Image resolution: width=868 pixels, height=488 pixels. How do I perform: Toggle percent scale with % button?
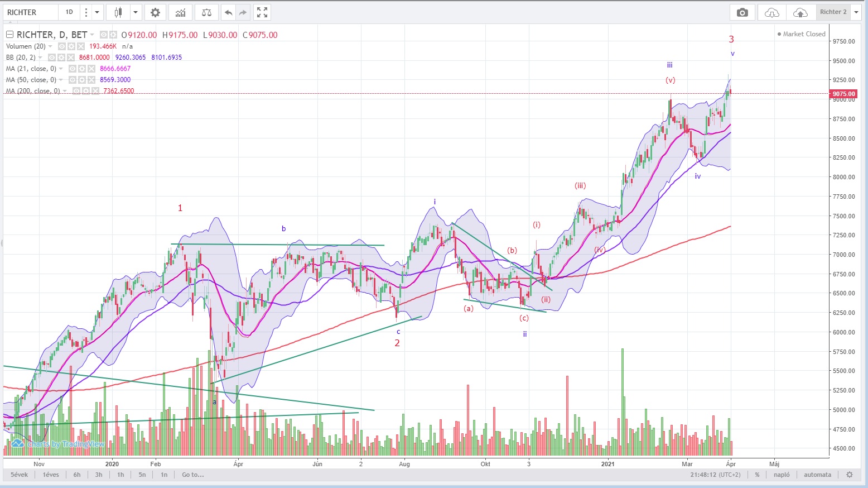click(757, 475)
